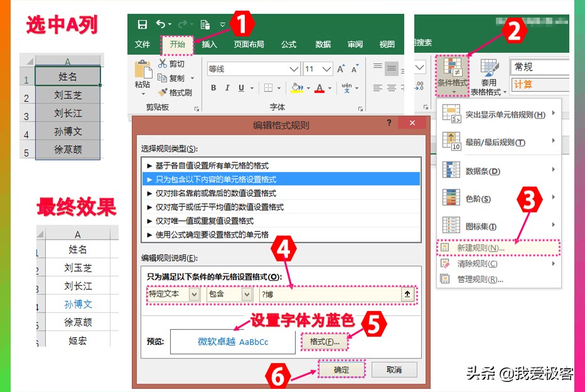Image resolution: width=585 pixels, height=392 pixels.
Task: Switch to the 公式 (Formulas) tab
Action: point(289,45)
